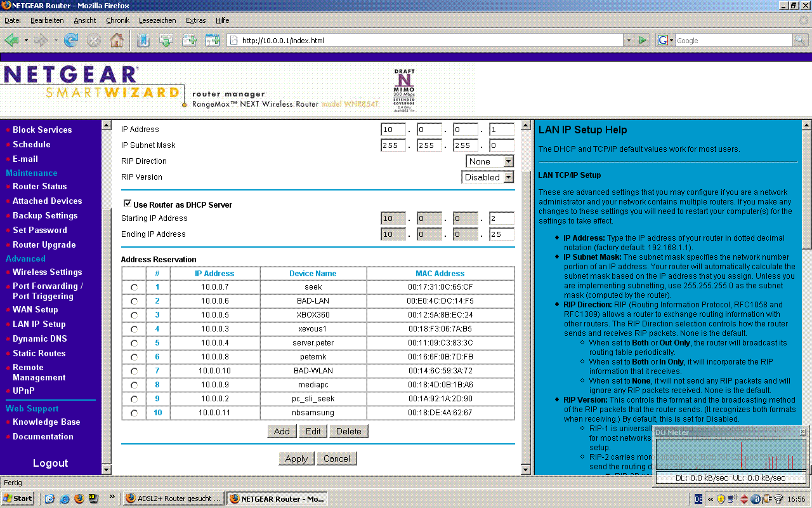Click the Google search input field
Image resolution: width=812 pixels, height=508 pixels.
click(x=734, y=40)
